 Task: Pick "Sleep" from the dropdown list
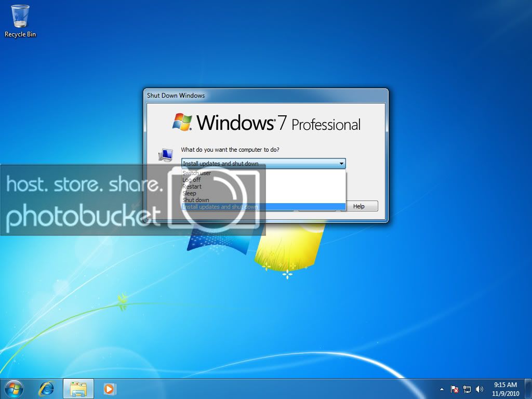point(189,193)
